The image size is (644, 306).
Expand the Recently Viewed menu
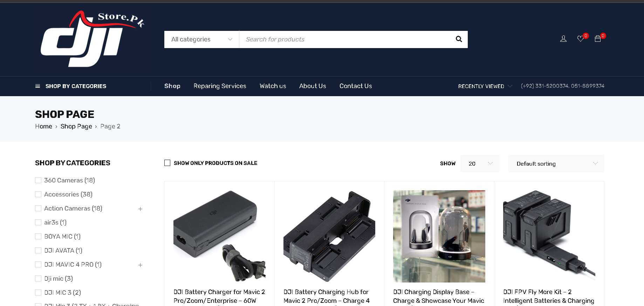point(485,86)
